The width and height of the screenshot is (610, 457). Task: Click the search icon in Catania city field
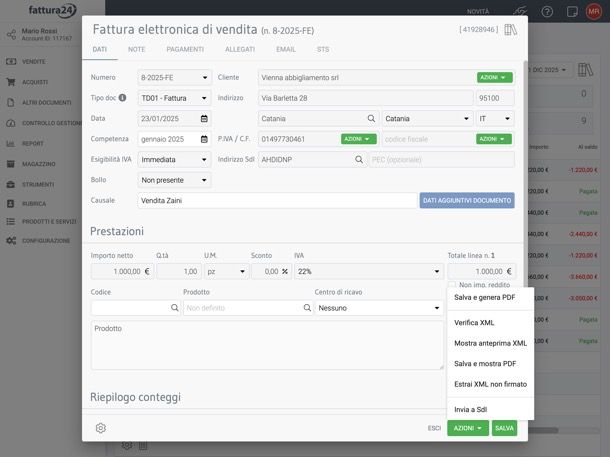[x=372, y=118]
